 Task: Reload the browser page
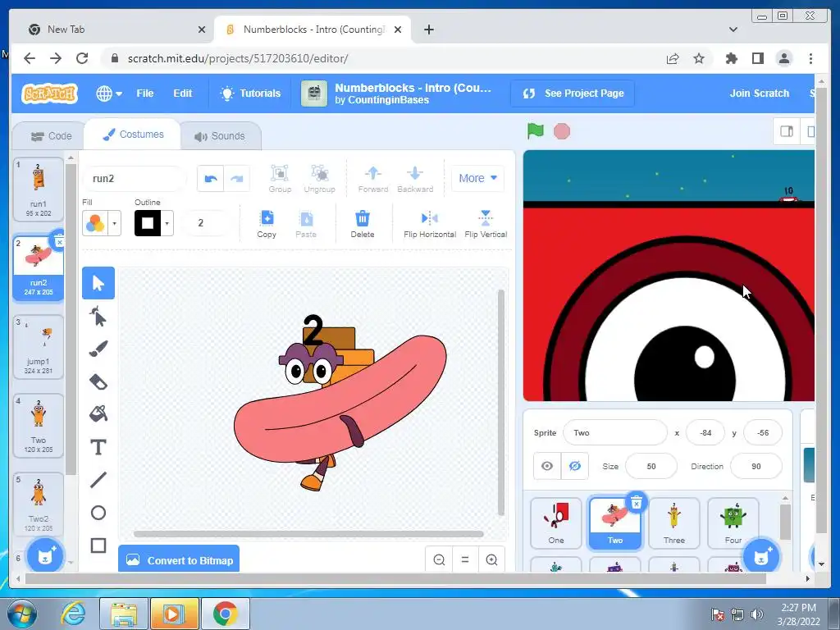pyautogui.click(x=82, y=58)
